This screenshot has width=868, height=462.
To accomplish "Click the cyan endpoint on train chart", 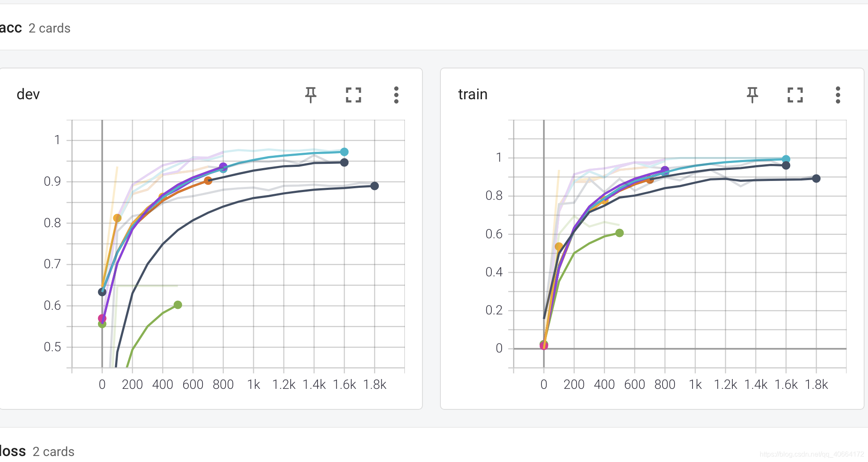I will coord(786,159).
